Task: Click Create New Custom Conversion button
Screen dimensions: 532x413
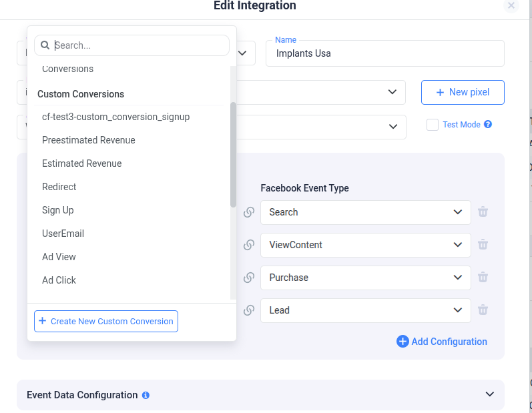Action: pyautogui.click(x=106, y=321)
